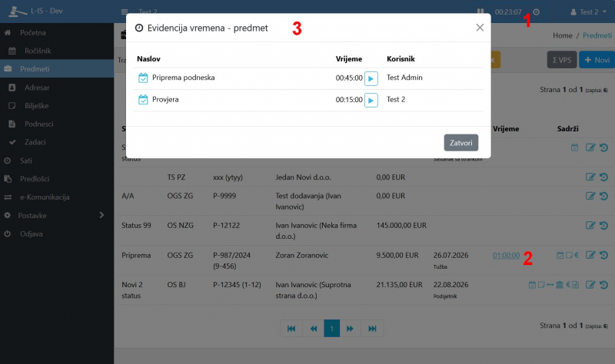Click the document icon in P-12345 row

tap(575, 285)
